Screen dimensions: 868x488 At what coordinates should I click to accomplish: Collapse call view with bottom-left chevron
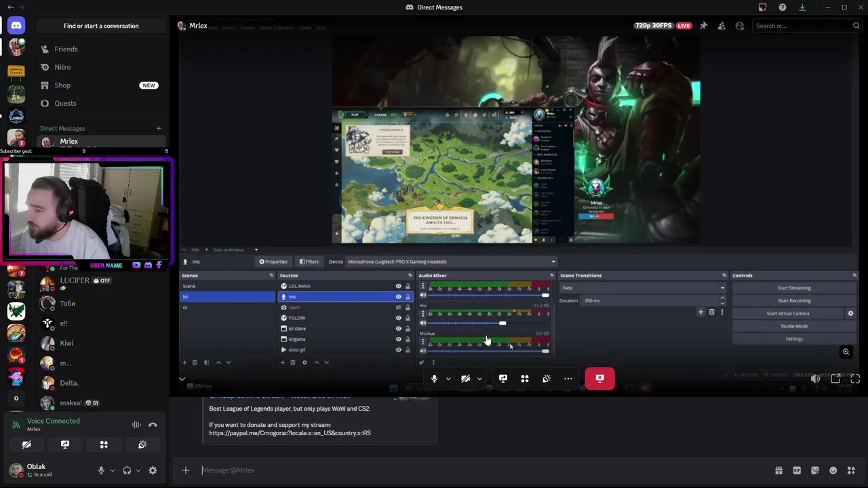[182, 380]
